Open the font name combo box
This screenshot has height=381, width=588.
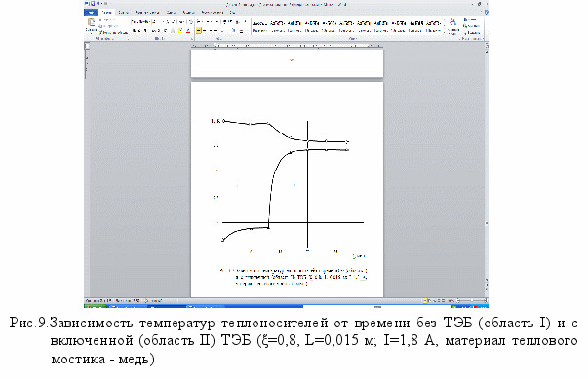141,22
